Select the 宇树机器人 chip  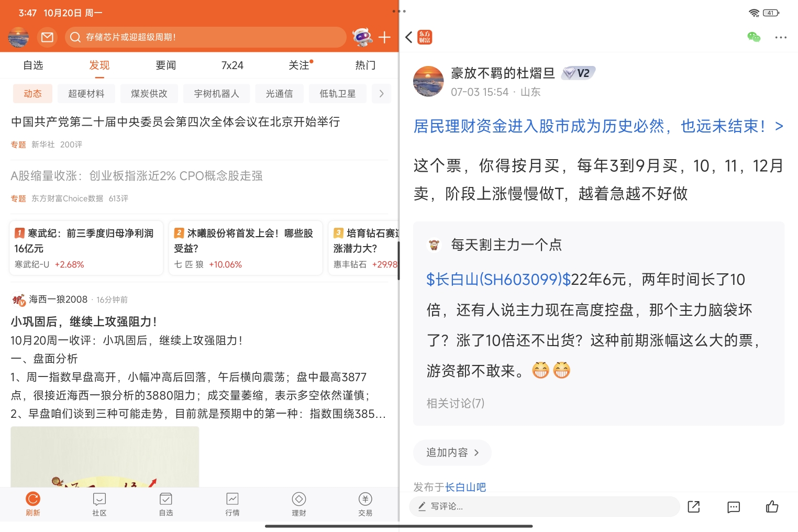(217, 94)
